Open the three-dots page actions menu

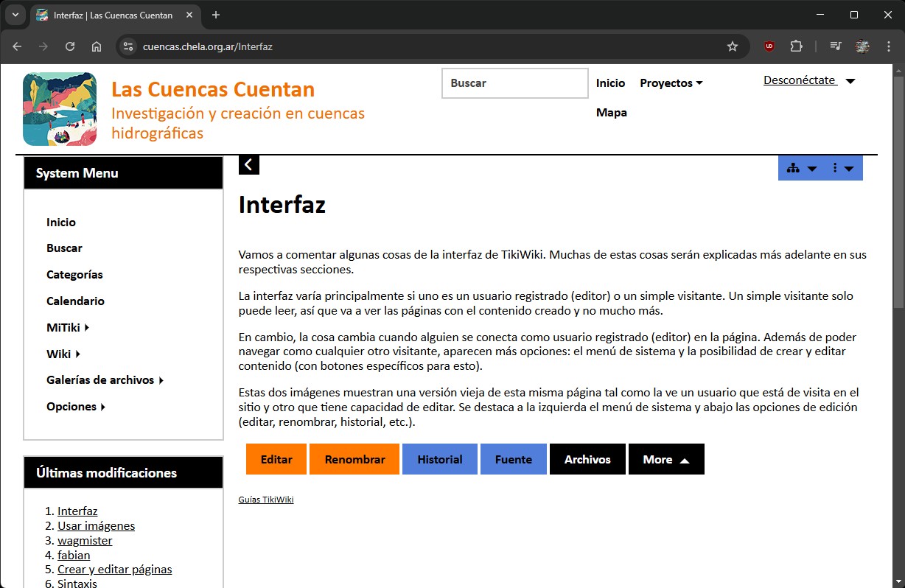click(x=842, y=168)
